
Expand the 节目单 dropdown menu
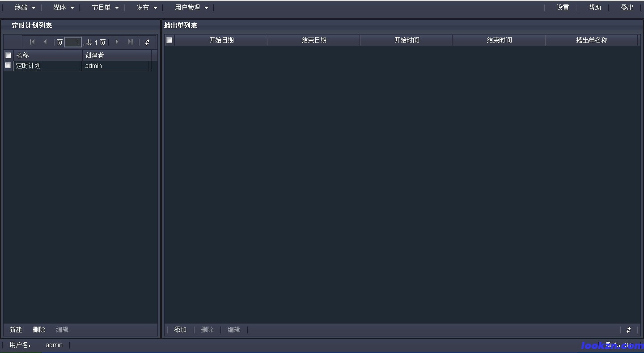pyautogui.click(x=105, y=8)
